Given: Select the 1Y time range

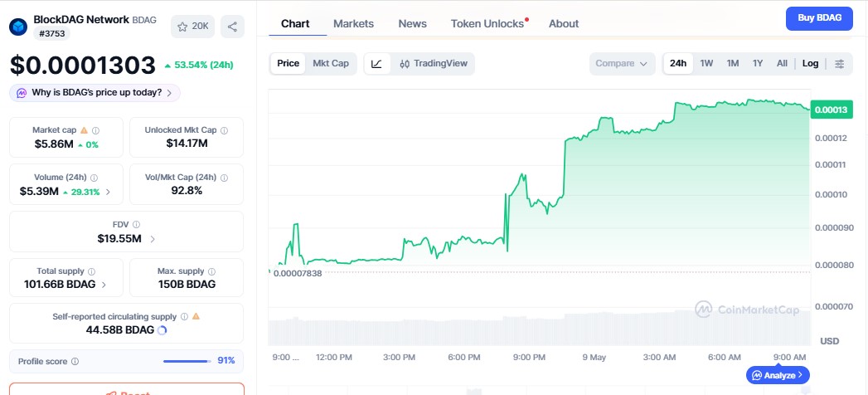Looking at the screenshot, I should pyautogui.click(x=758, y=63).
